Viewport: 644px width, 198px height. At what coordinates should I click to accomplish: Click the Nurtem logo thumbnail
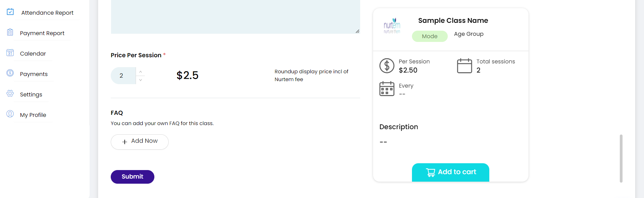[x=392, y=26]
